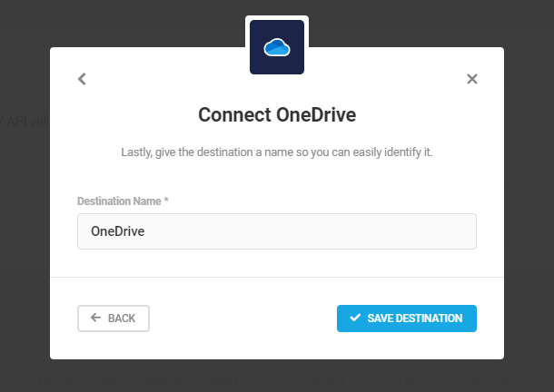Viewport: 554px width, 392px height.
Task: Focus the Destination Name input field
Action: [x=277, y=231]
